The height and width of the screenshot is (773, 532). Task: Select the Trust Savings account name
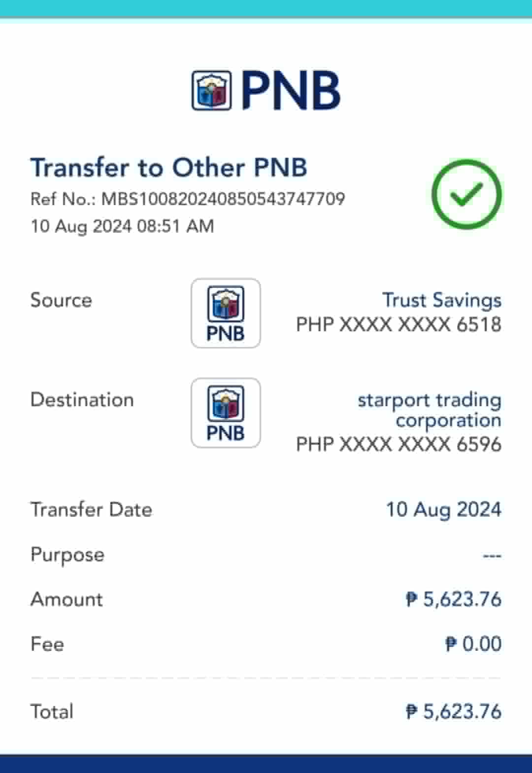coord(441,300)
